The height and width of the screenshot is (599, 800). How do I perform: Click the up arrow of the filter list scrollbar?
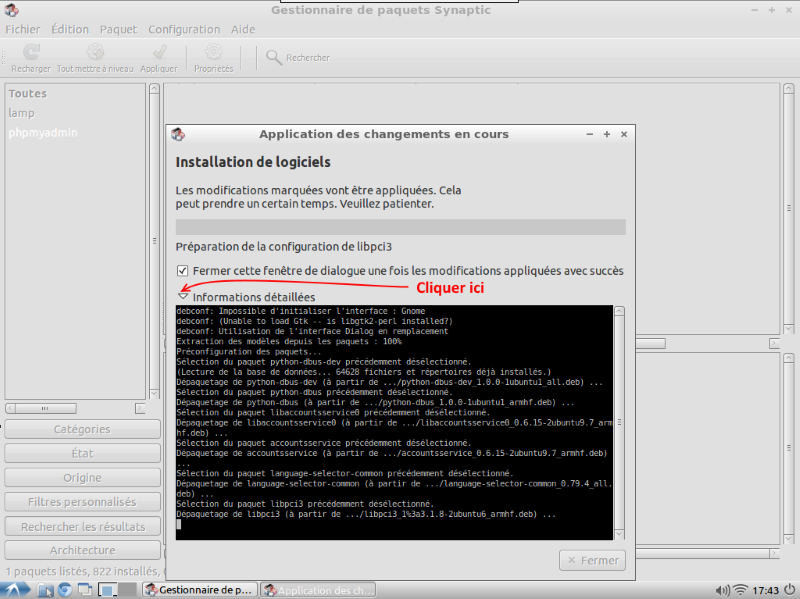154,89
